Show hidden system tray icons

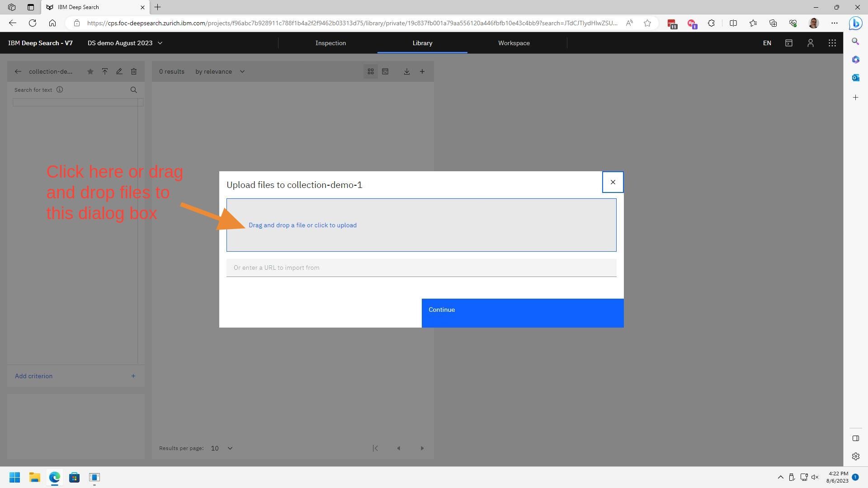pos(781,477)
